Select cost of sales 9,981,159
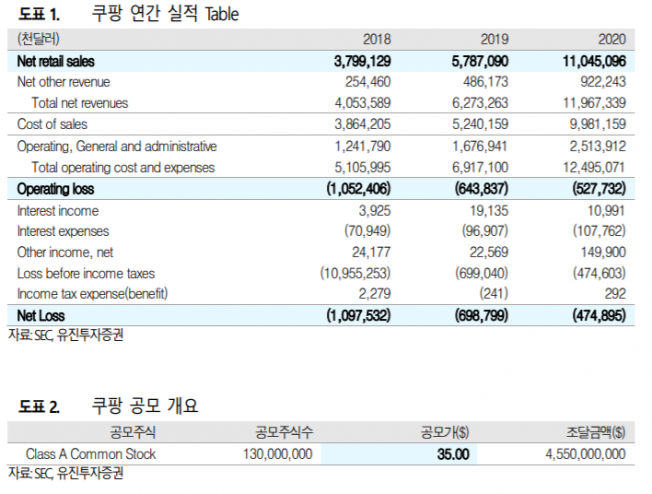The image size is (652, 494). (x=598, y=124)
